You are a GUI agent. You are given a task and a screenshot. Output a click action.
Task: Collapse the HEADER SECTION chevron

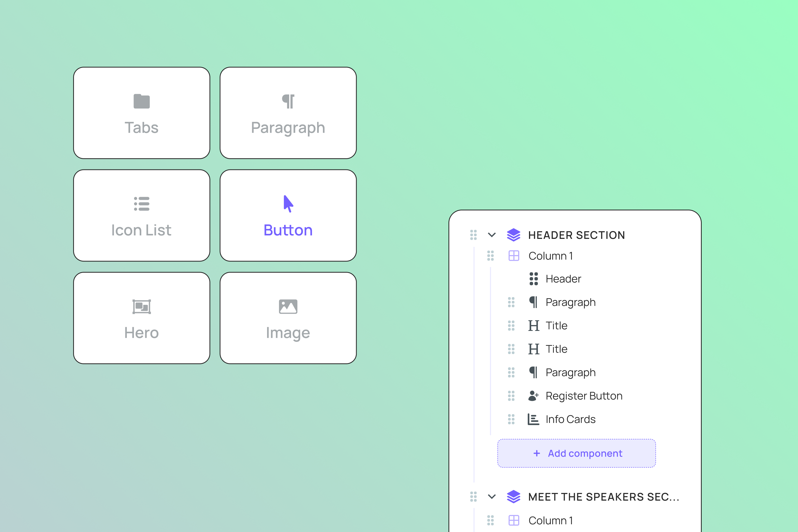[492, 235]
